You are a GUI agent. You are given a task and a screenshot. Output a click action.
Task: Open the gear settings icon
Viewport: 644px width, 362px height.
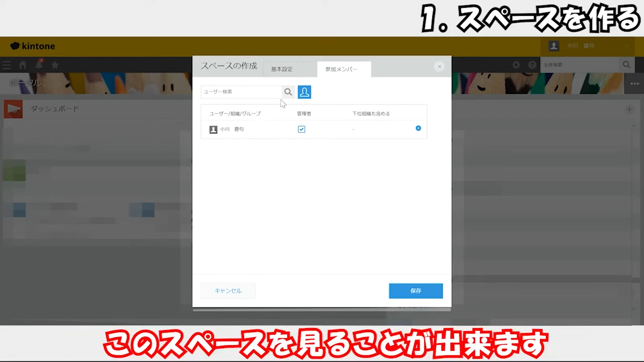(x=516, y=65)
